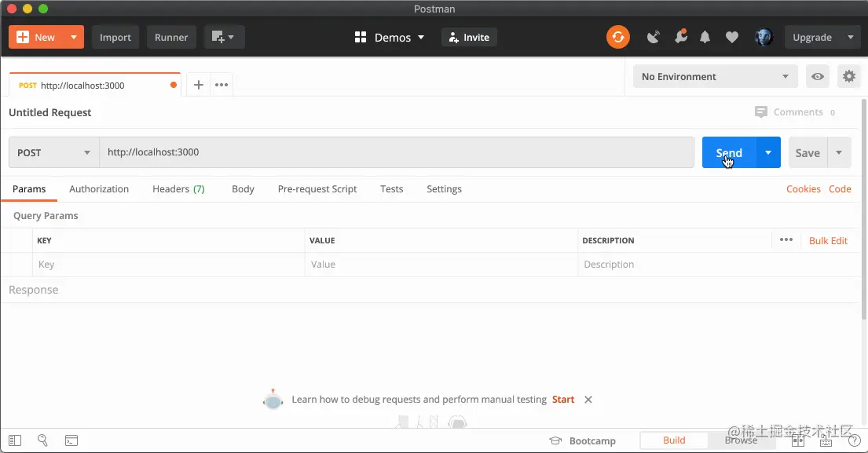Open the Demos workspace dropdown
This screenshot has height=453, width=868.
pyautogui.click(x=390, y=37)
